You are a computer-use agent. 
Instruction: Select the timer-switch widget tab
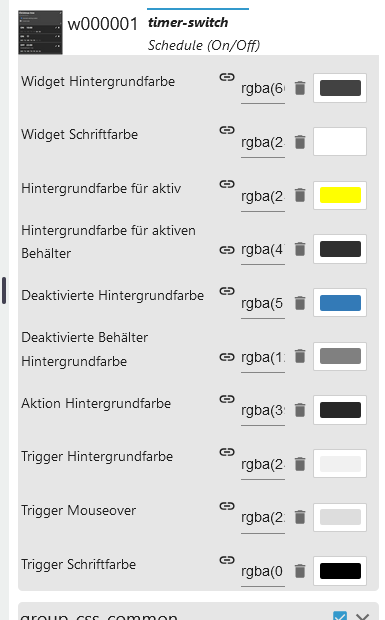[188, 23]
